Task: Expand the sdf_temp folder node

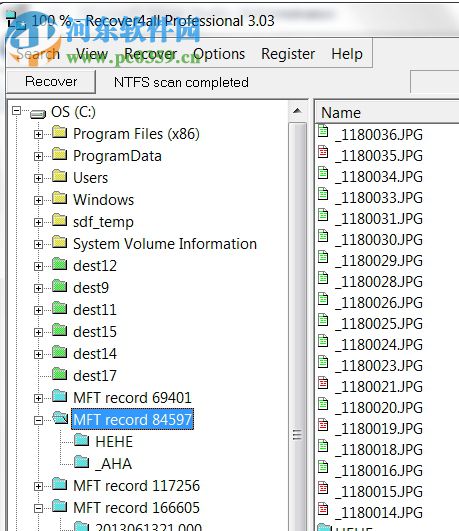Action: (x=38, y=222)
